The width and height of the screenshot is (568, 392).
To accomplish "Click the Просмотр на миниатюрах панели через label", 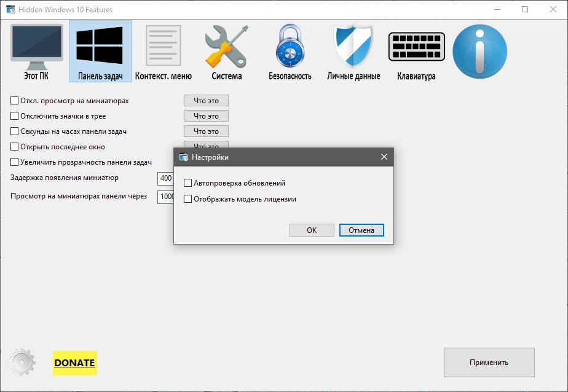I will pos(79,196).
